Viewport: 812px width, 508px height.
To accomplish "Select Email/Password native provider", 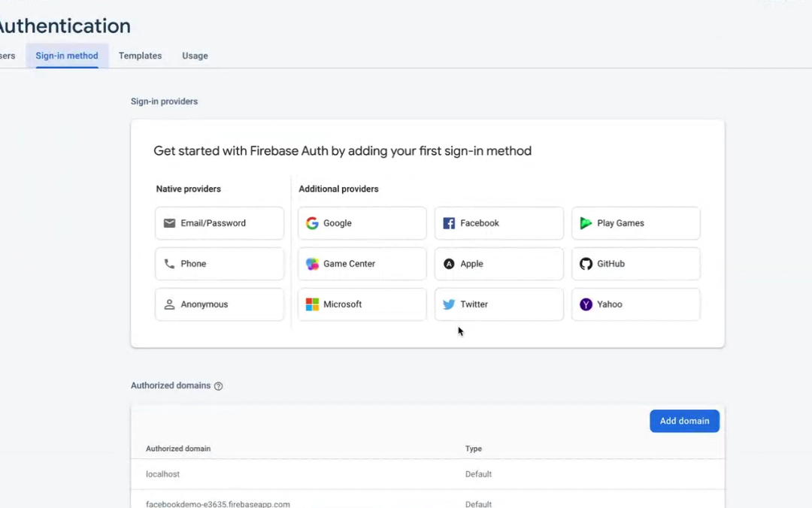I will pos(220,223).
